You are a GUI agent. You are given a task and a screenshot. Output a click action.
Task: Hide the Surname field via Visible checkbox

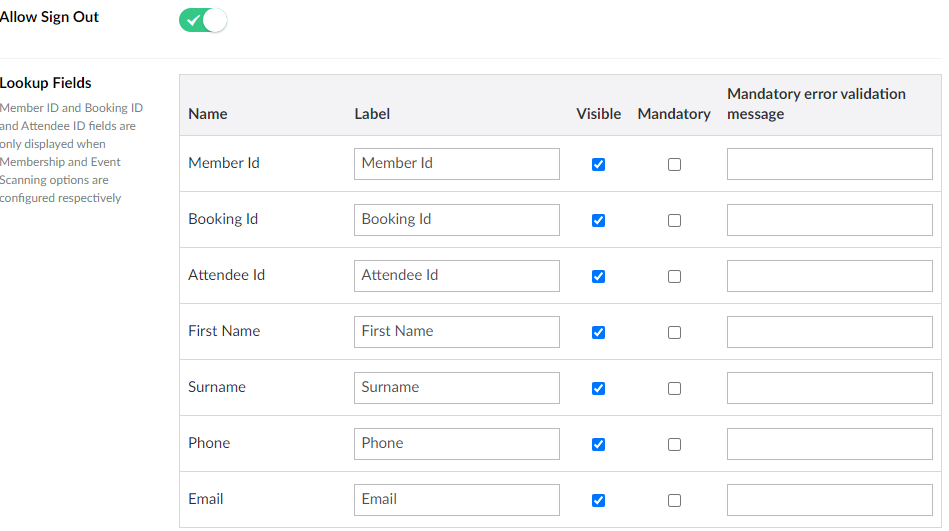[598, 388]
